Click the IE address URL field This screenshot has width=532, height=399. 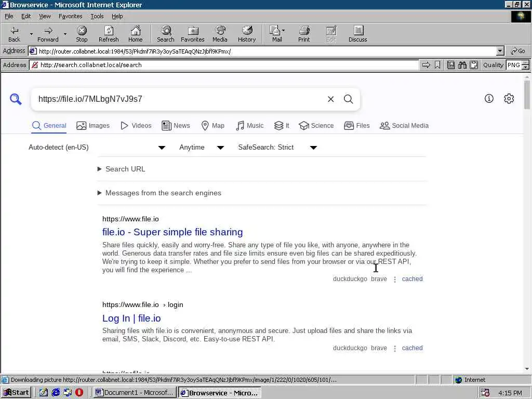click(263, 51)
